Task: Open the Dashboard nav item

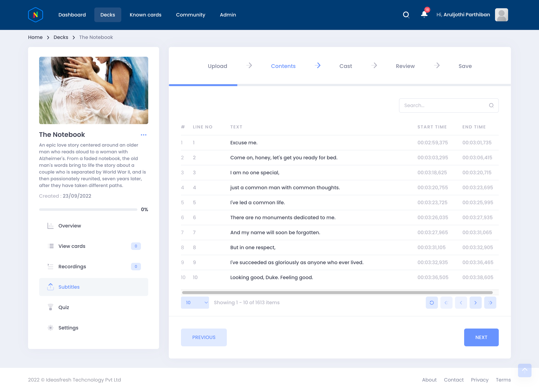Action: pos(72,15)
